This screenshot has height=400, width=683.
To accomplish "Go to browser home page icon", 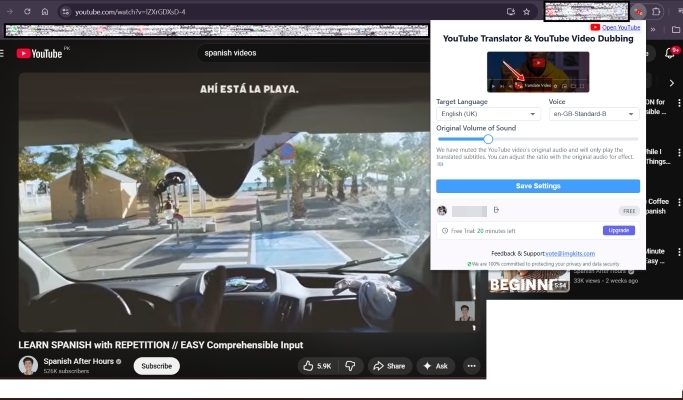I will point(45,12).
